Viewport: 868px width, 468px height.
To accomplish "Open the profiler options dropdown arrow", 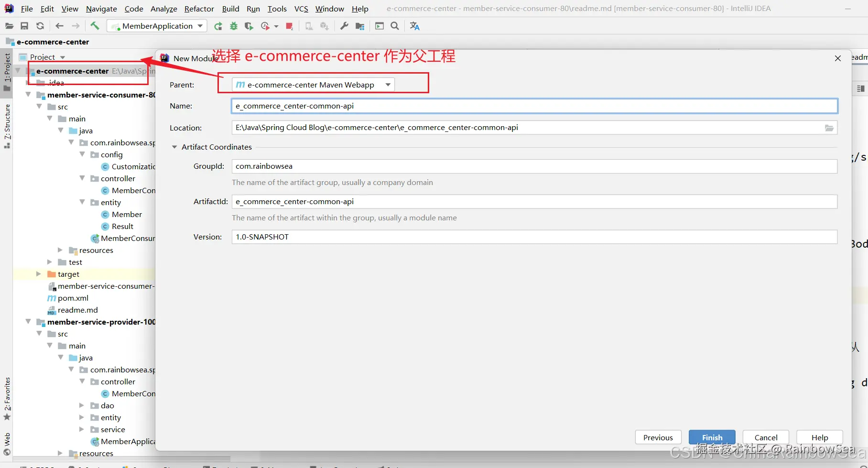I will coord(276,26).
